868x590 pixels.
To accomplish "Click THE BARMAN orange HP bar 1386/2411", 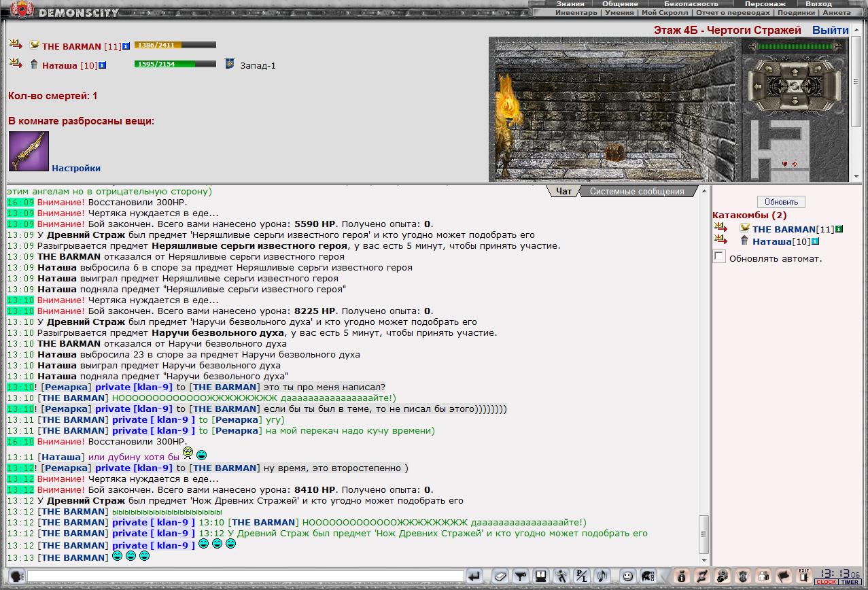I will (x=175, y=45).
